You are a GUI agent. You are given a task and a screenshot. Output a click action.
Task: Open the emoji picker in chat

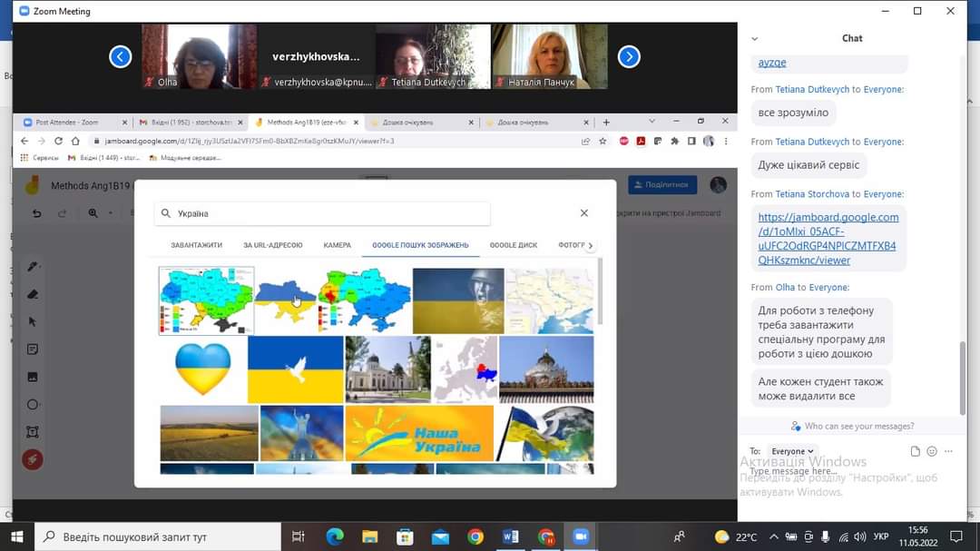[932, 451]
